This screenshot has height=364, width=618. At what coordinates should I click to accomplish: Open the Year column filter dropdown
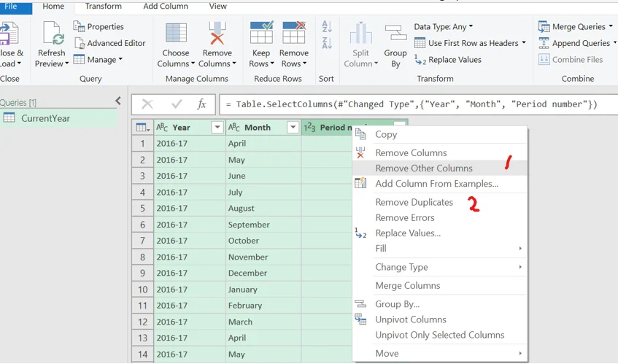tap(217, 127)
